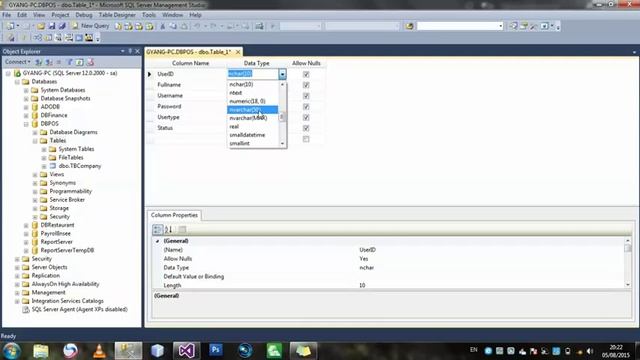
Task: Click the last icon before the Table Designer toolbar overflow arrow
Action: [x=89, y=38]
